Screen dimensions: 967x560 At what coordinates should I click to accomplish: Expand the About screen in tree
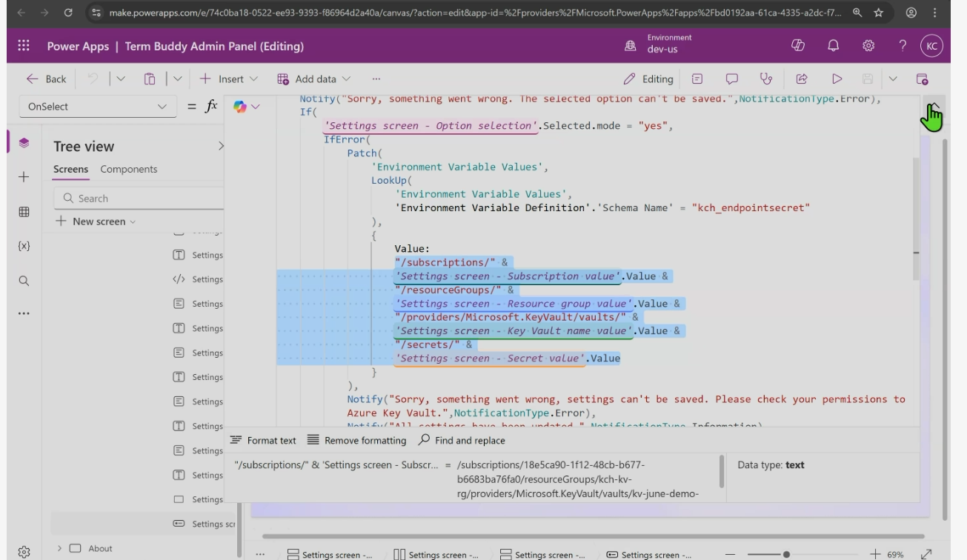tap(60, 548)
